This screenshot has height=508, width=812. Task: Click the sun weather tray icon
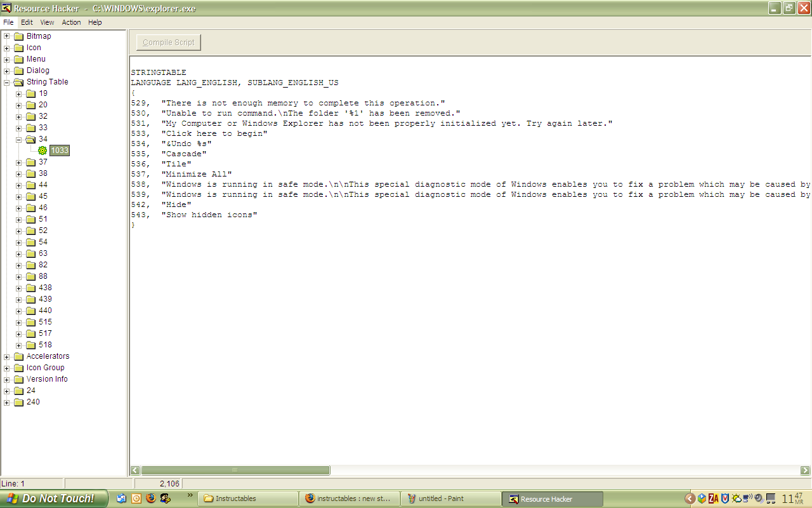(736, 498)
